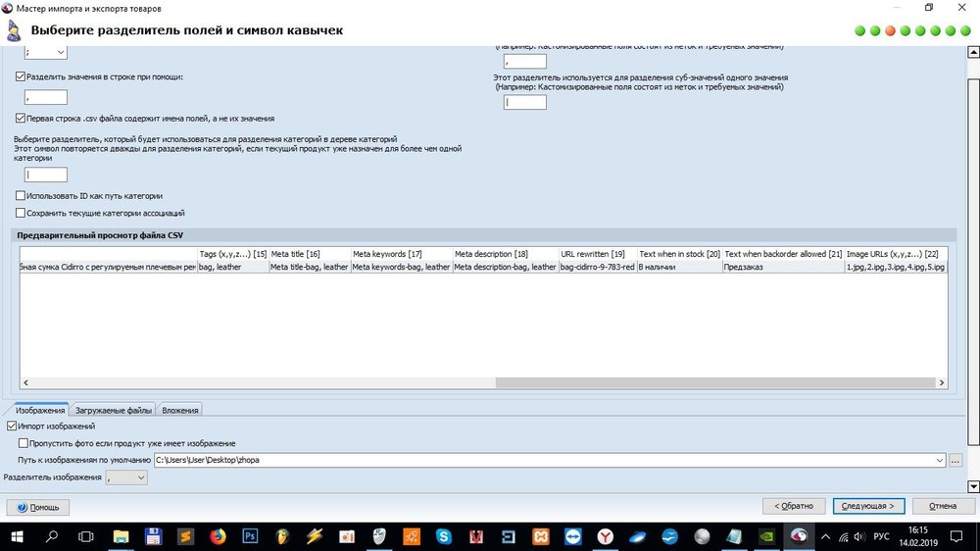
Task: Open NVIDIA icon on taskbar
Action: (766, 536)
